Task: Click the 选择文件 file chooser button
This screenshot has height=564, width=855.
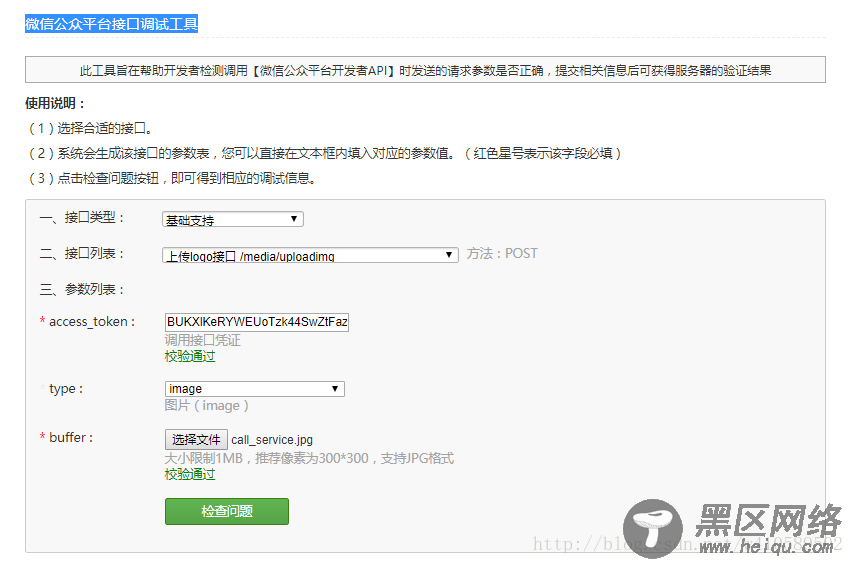Action: coord(196,440)
